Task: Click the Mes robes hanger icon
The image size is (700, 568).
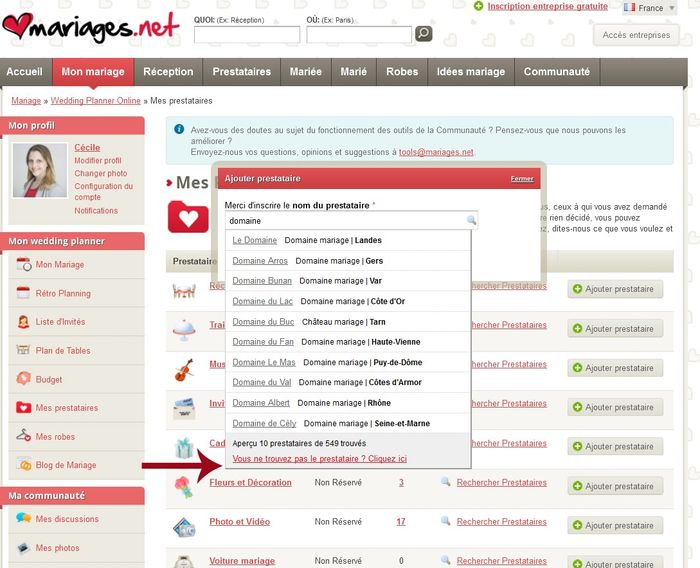Action: click(24, 435)
